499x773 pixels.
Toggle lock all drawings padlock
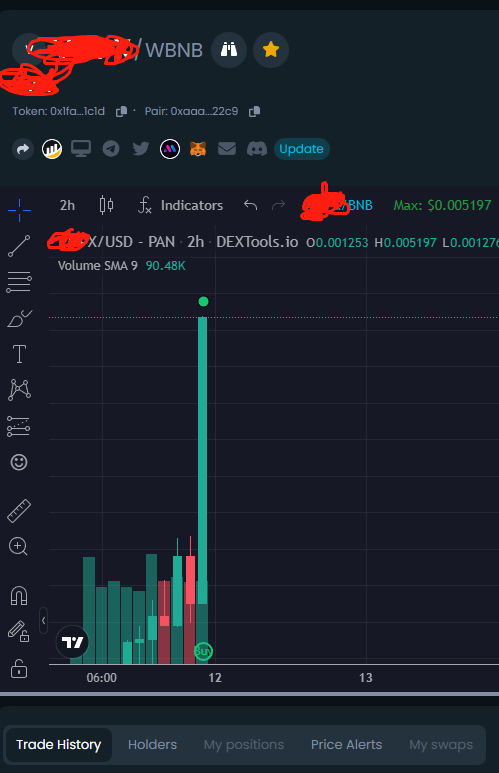click(x=19, y=668)
